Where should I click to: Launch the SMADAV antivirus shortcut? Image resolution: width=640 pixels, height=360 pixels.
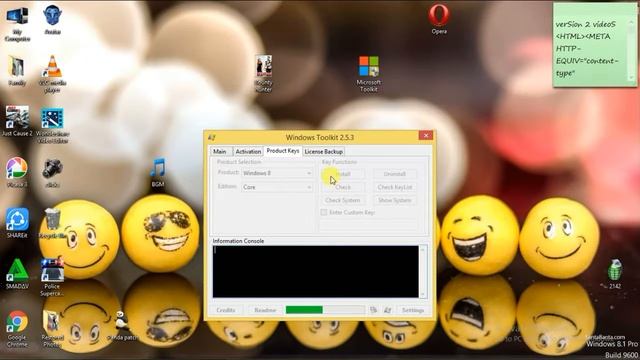[x=17, y=273]
